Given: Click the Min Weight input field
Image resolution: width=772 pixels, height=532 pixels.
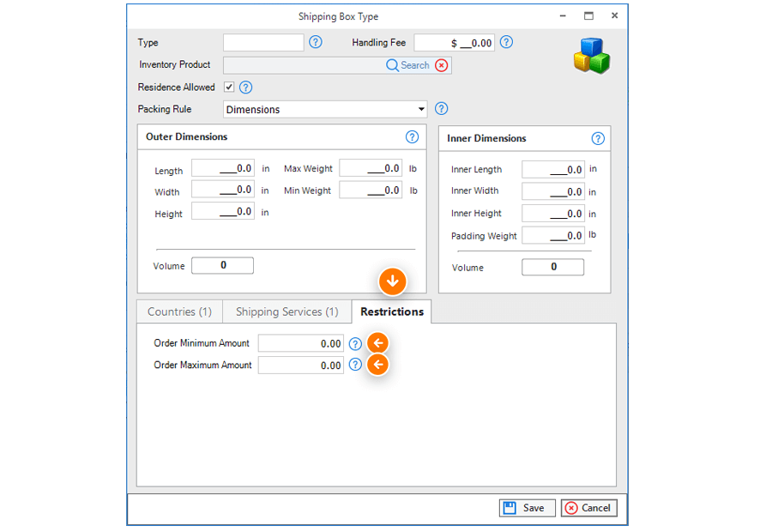Looking at the screenshot, I should pos(371,190).
